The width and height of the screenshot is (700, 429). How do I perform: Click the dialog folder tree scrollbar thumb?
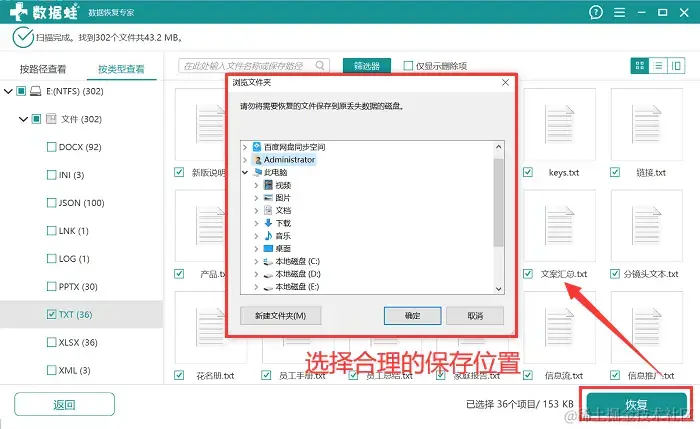point(499,202)
